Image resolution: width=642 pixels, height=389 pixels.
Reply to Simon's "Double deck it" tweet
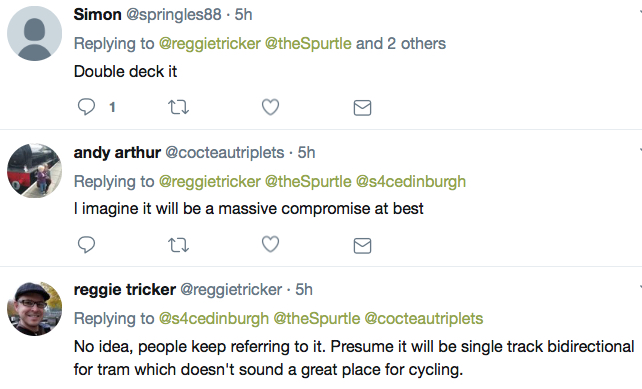[x=86, y=107]
